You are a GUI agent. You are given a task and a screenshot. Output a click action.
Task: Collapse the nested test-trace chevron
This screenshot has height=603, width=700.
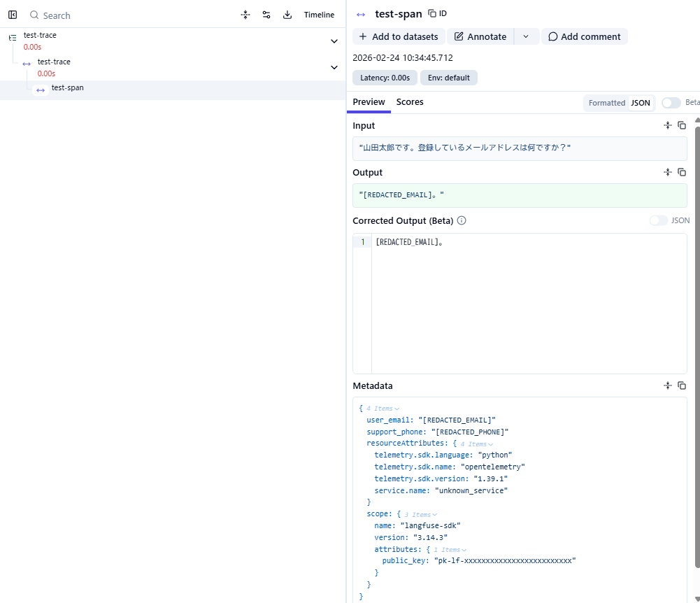334,67
